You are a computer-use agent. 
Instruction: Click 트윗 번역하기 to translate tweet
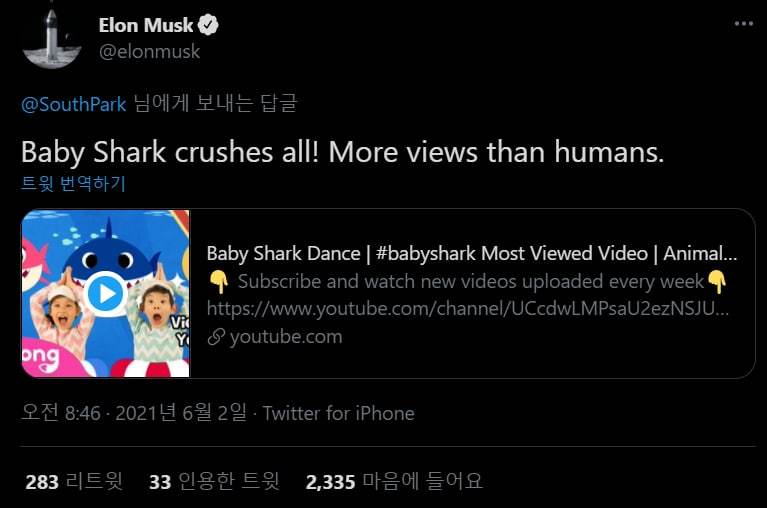point(73,184)
